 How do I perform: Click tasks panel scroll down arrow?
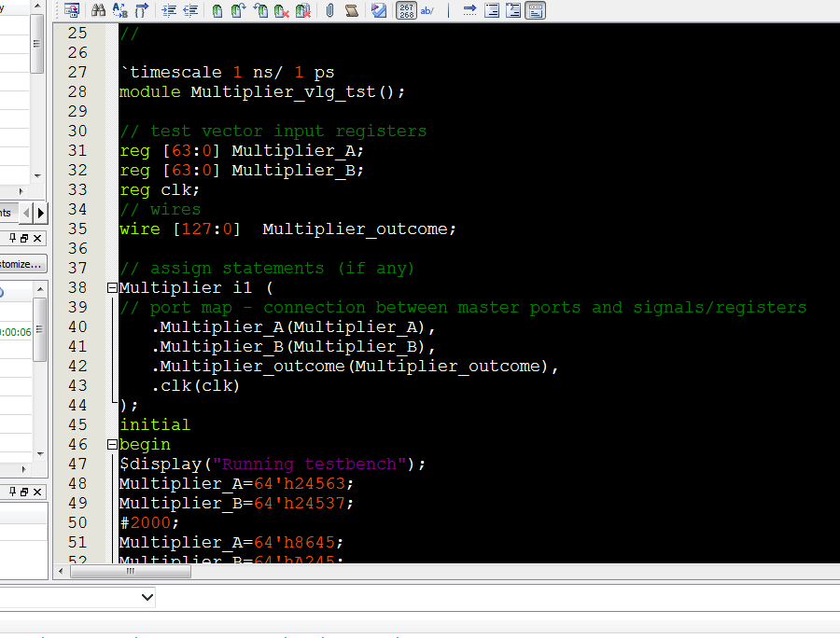tap(40, 454)
